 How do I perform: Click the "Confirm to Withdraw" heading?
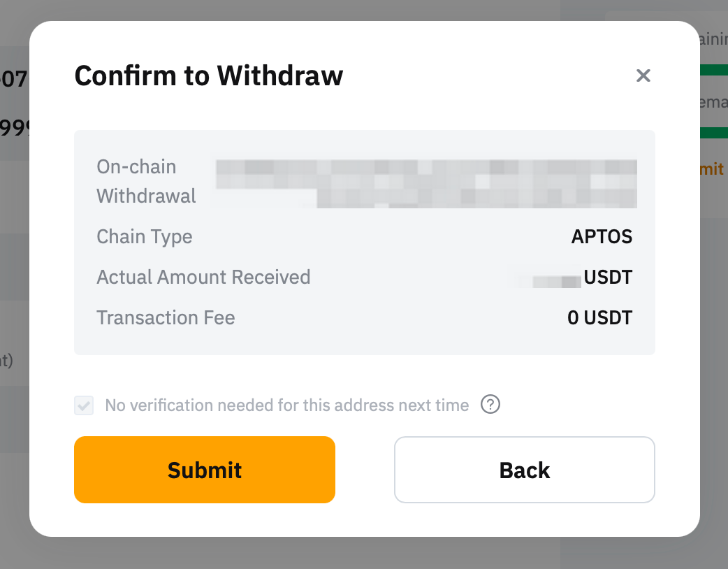tap(208, 75)
